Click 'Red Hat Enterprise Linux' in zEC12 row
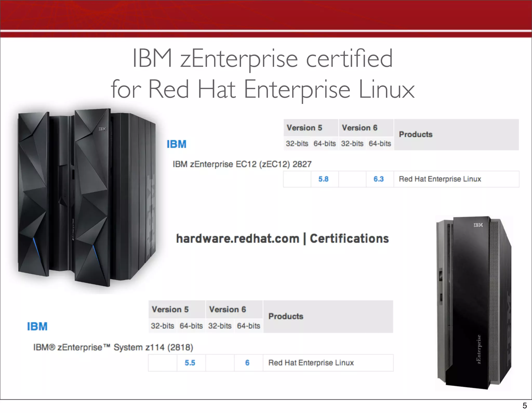This screenshot has height=413, width=532. 440,179
